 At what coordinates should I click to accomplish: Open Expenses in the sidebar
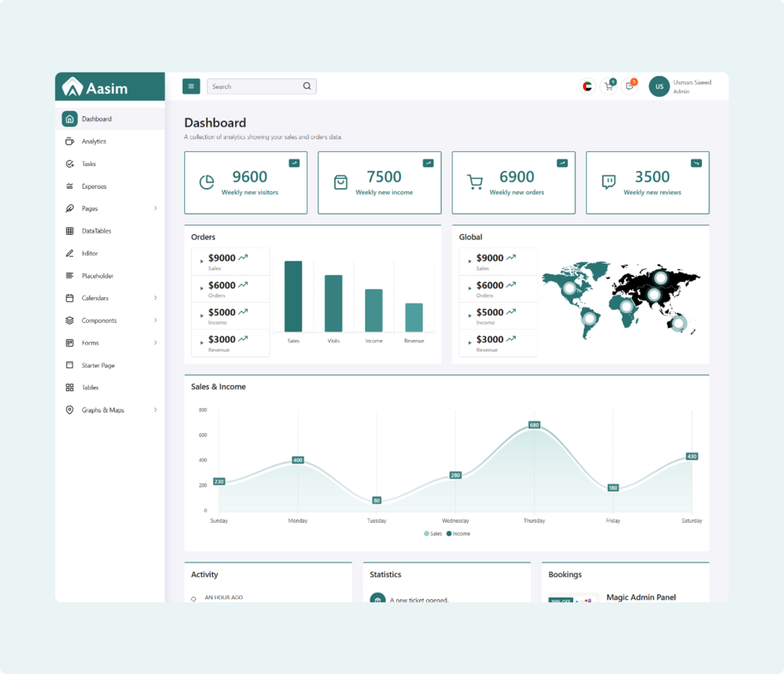pos(110,186)
